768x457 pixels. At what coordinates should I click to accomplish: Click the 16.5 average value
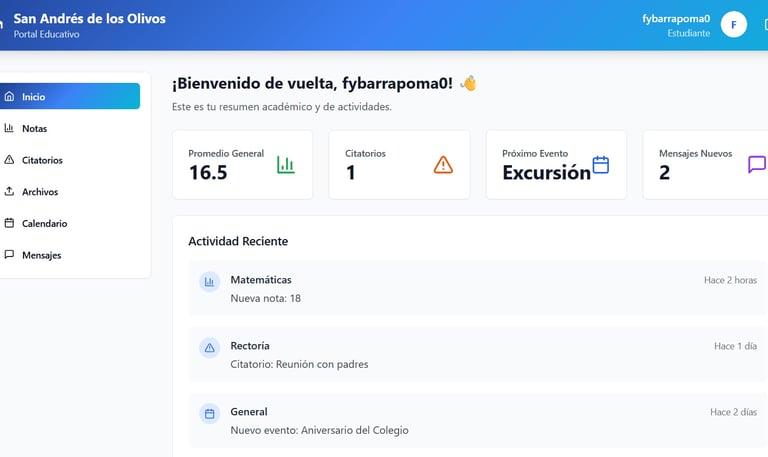pyautogui.click(x=208, y=172)
